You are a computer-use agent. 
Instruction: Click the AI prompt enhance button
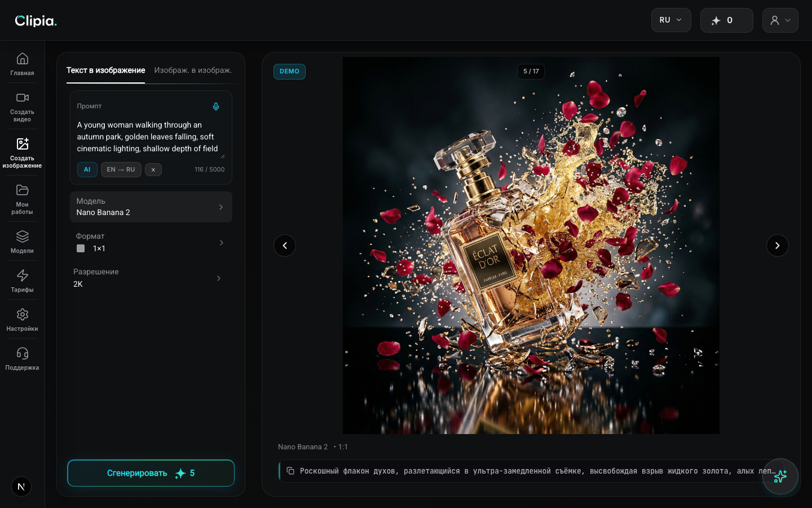tap(87, 169)
